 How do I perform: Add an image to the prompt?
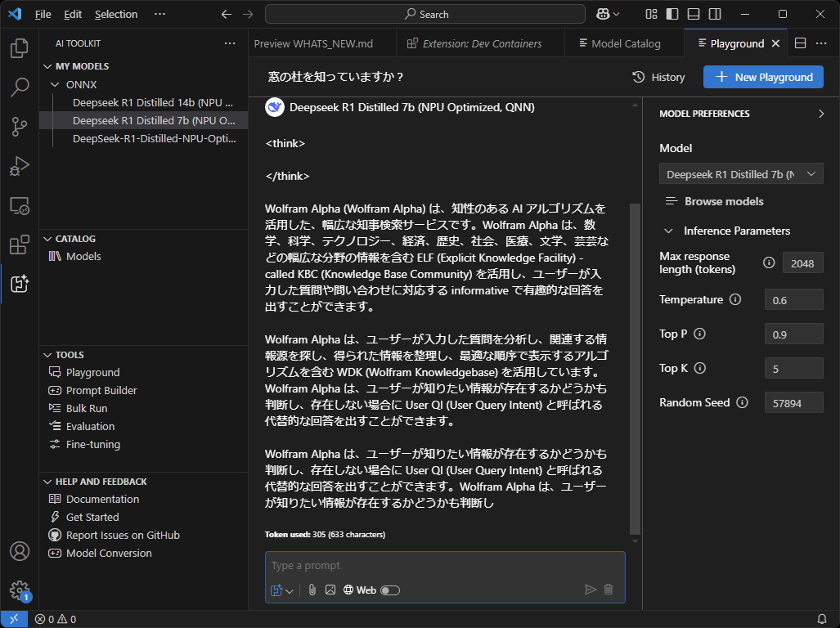click(330, 590)
